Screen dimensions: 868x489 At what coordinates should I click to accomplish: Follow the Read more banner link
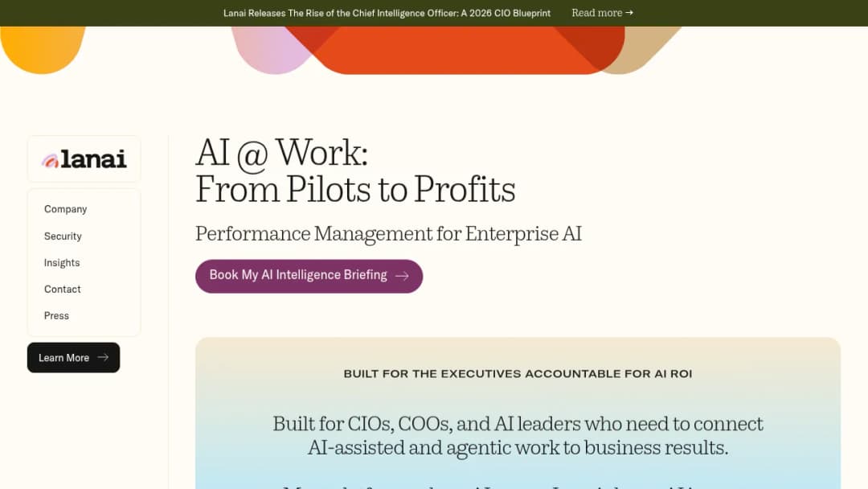602,13
